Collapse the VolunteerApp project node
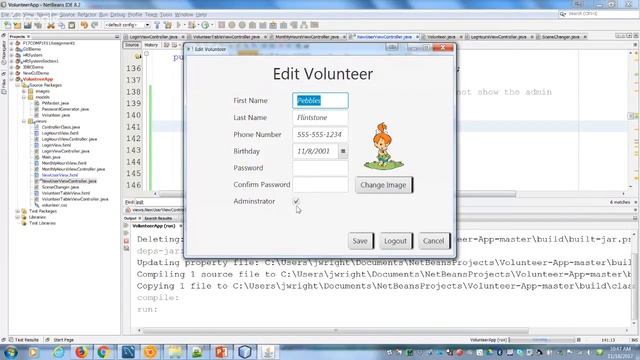The width and height of the screenshot is (640, 360). click(12, 79)
